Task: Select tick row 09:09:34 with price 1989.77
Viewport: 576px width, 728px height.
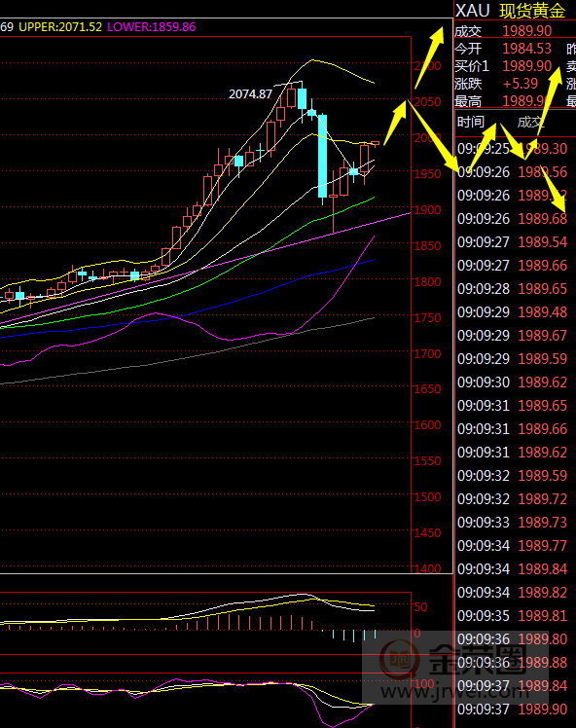Action: 513,546
